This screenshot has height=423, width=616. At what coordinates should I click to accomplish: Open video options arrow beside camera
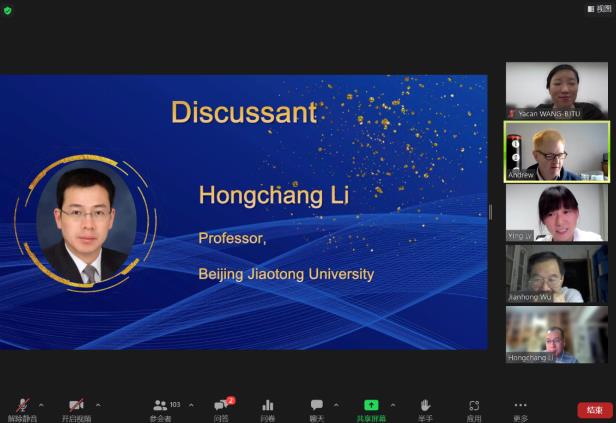point(98,405)
